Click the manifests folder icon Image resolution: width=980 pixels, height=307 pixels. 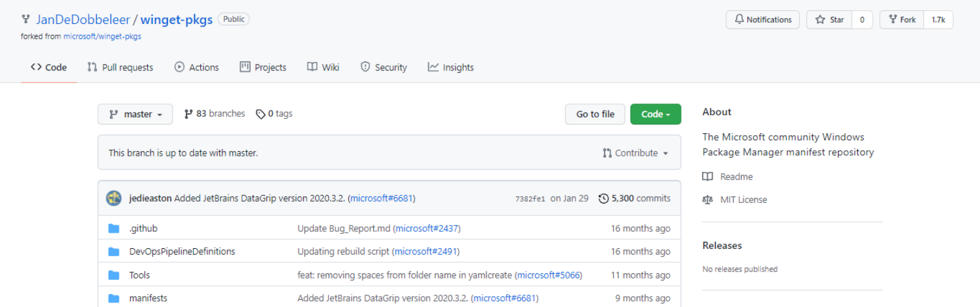coord(114,299)
